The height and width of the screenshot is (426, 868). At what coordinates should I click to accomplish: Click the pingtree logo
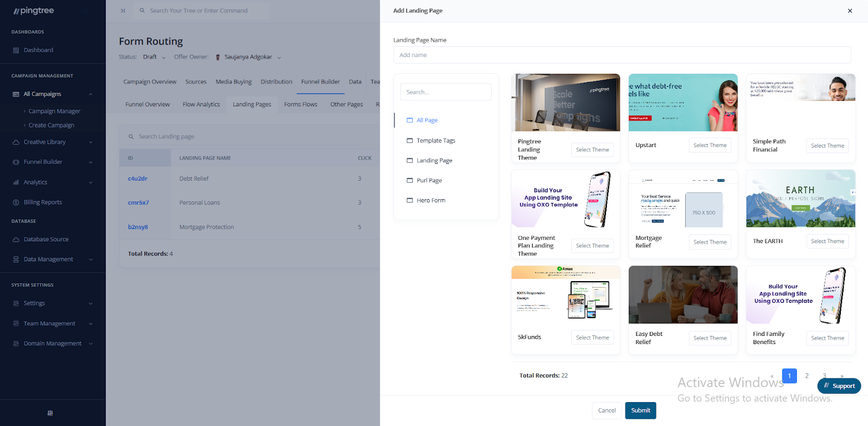pyautogui.click(x=34, y=11)
